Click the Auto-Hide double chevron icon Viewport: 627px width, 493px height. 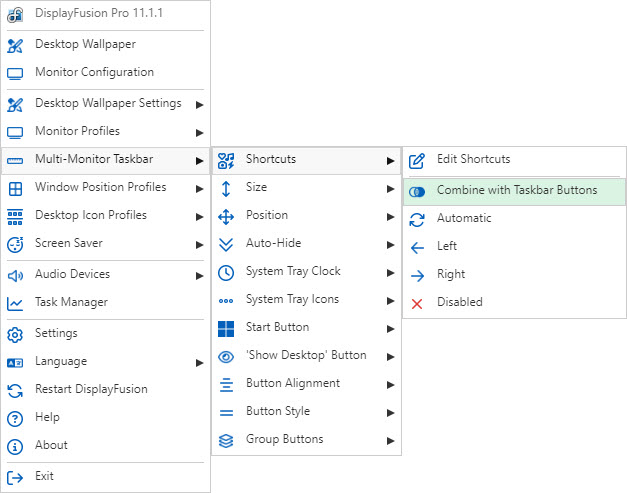coord(226,245)
